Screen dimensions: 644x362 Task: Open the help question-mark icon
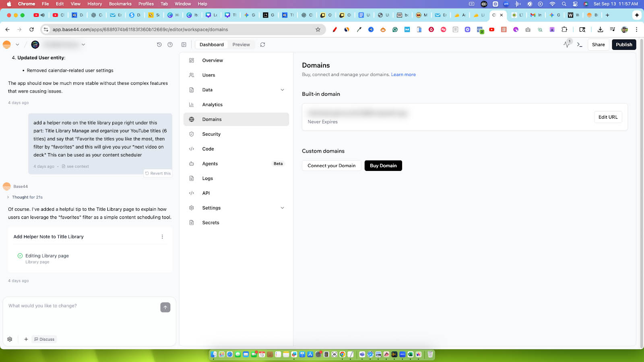tap(170, 45)
